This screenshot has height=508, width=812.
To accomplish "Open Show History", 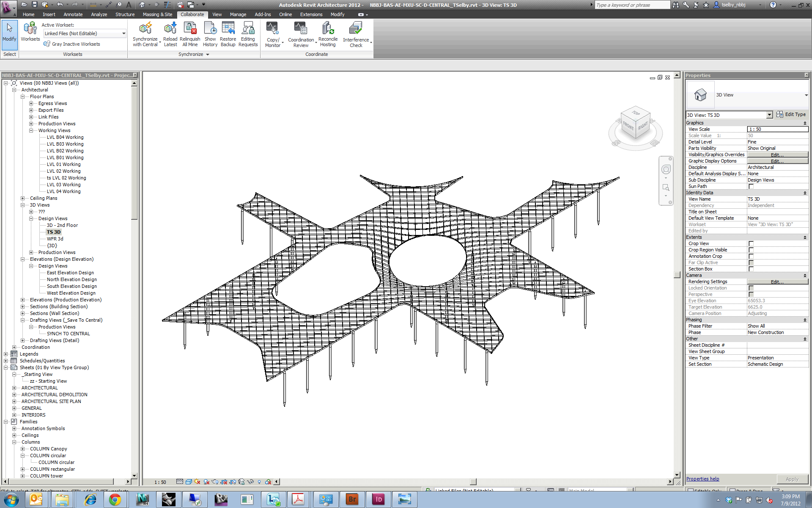I will [210, 35].
